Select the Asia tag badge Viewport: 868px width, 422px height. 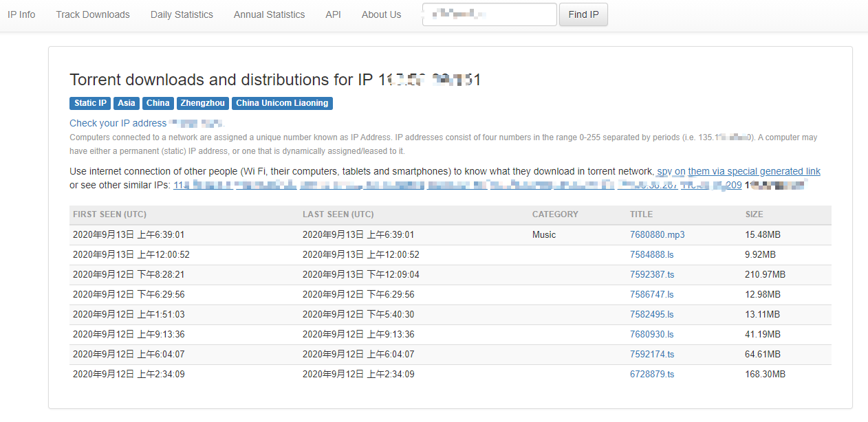(x=126, y=103)
